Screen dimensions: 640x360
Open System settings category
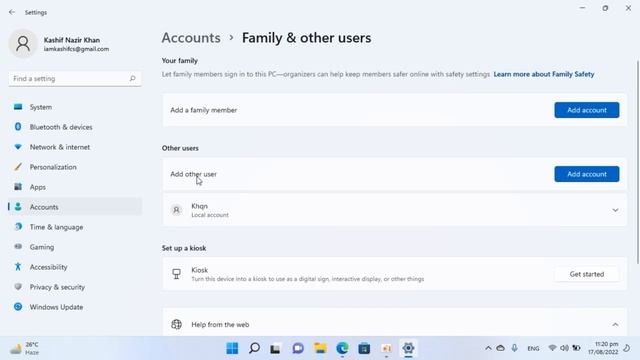pyautogui.click(x=75, y=107)
